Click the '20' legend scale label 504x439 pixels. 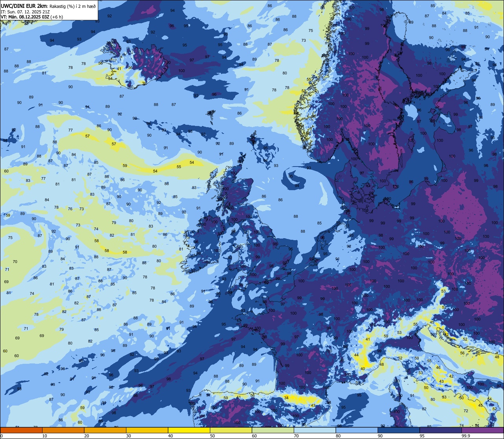point(87,436)
